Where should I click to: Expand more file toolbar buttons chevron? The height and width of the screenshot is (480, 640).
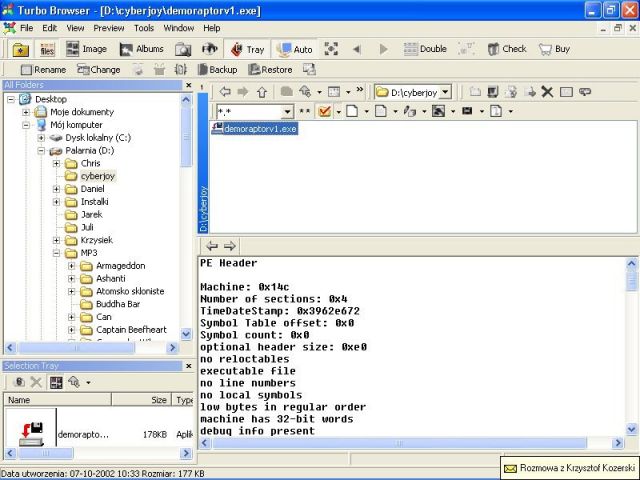point(360,89)
